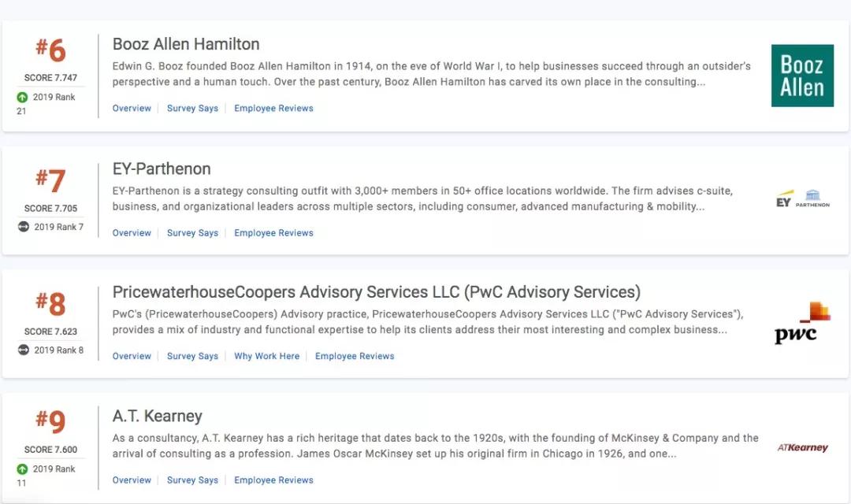Click the Booz Allen logo
The height and width of the screenshot is (504, 851).
tap(802, 76)
